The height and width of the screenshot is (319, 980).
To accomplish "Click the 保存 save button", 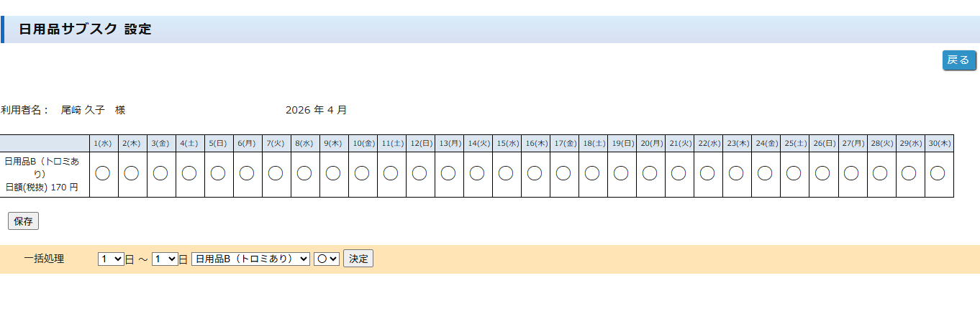I will point(23,221).
